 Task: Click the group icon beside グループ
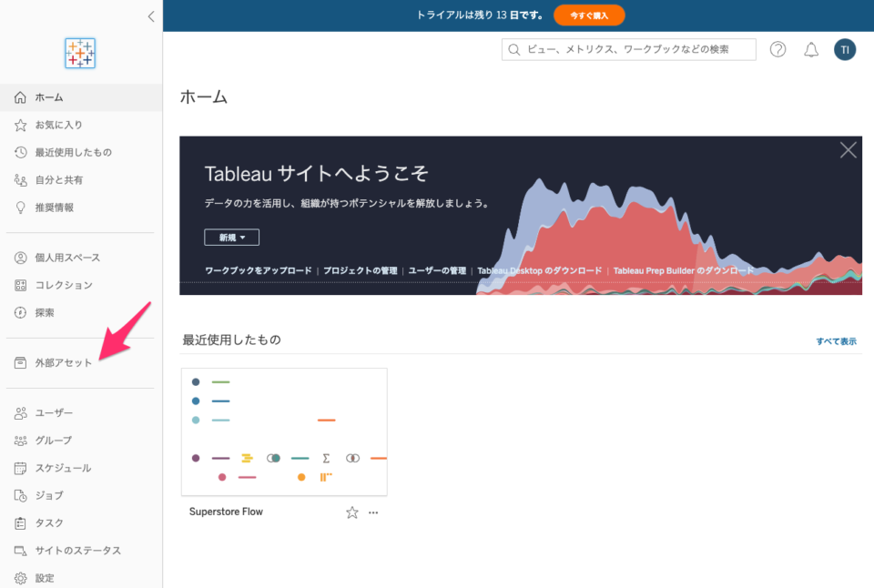tap(20, 441)
